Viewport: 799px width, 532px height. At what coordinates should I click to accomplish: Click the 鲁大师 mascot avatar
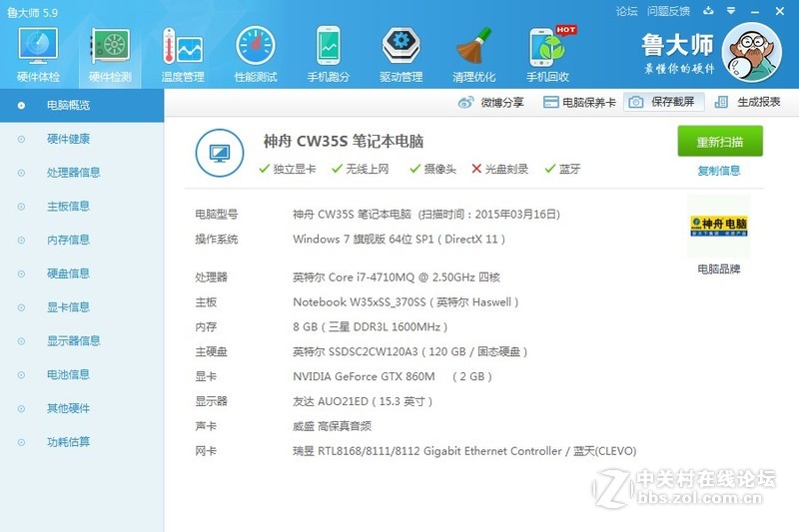tap(752, 53)
